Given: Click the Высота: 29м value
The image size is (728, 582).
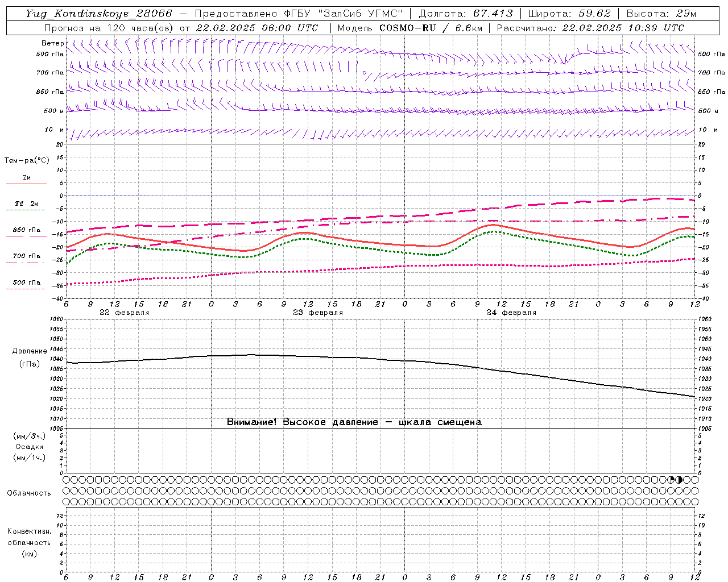Looking at the screenshot, I should (x=661, y=14).
